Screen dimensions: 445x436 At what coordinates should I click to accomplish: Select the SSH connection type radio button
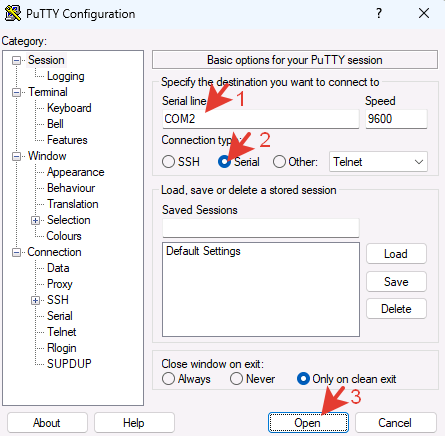pyautogui.click(x=168, y=162)
